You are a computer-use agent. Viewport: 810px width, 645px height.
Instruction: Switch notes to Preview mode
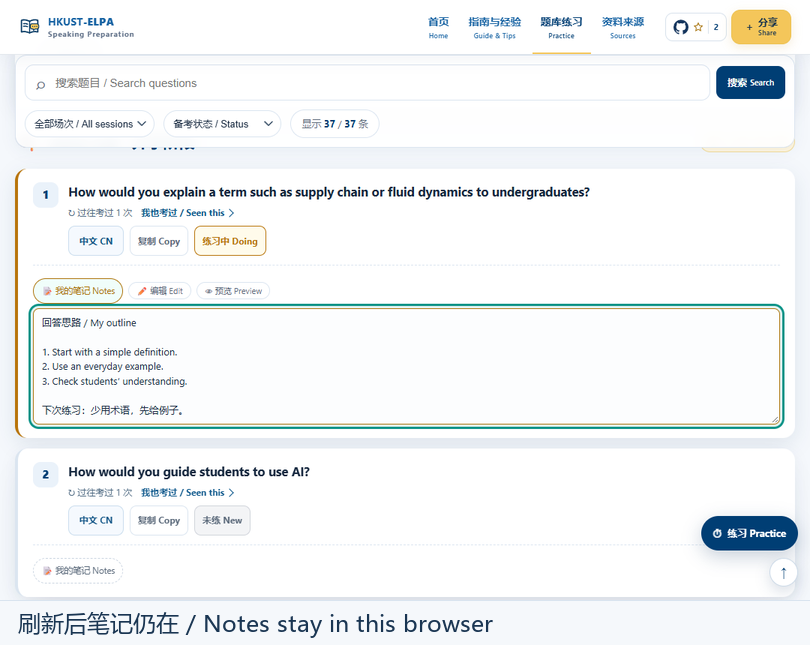(233, 291)
